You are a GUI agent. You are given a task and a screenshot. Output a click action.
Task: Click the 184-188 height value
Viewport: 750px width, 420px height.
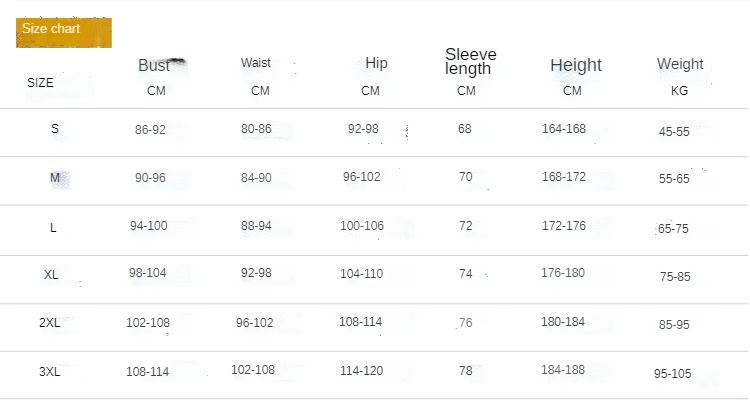click(564, 370)
